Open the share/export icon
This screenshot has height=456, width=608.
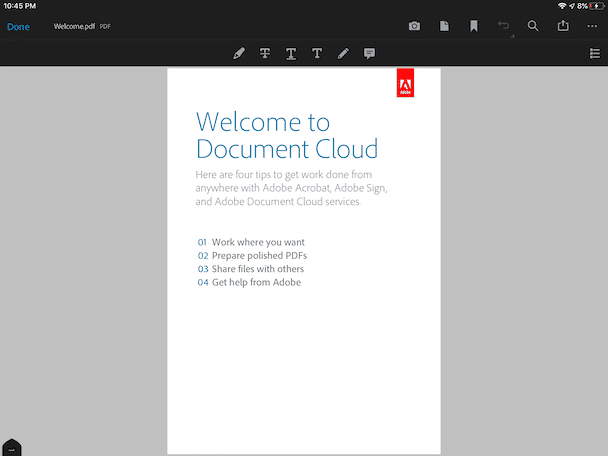tap(563, 26)
